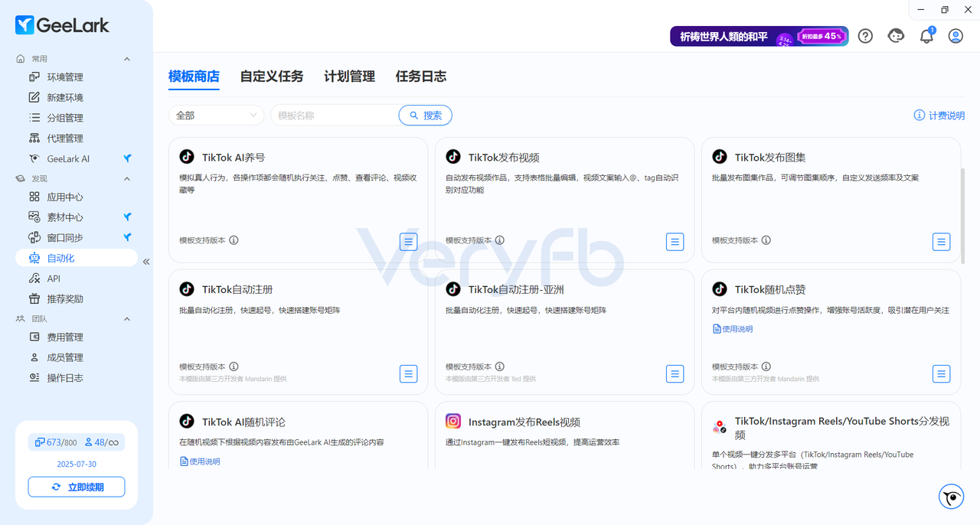The image size is (980, 525).
Task: Open the list icon on TikTok发布视频 card
Action: pyautogui.click(x=675, y=242)
